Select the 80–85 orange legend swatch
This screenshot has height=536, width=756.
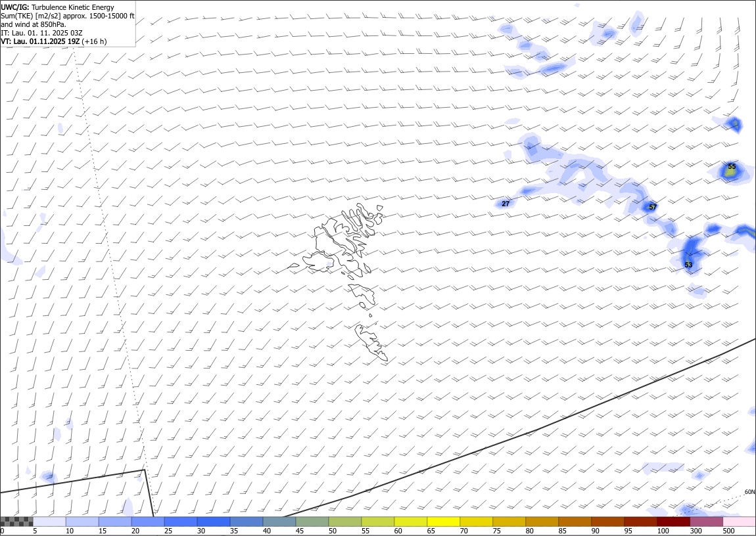(542, 522)
